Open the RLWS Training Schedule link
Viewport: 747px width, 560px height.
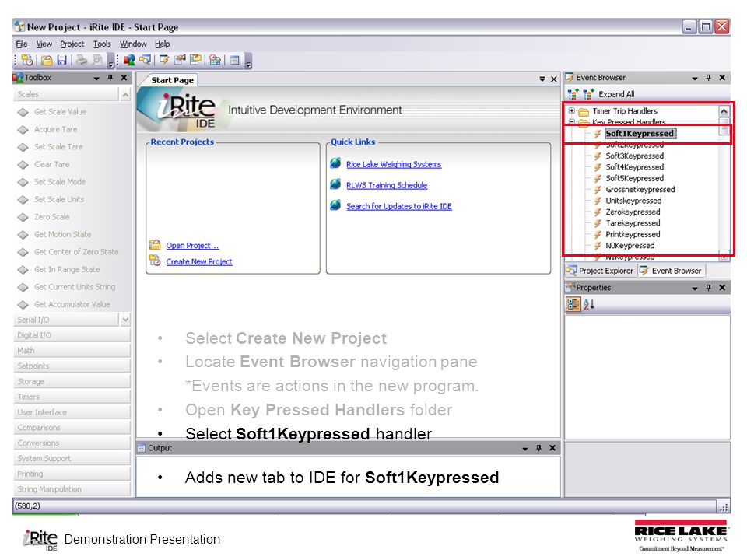pyautogui.click(x=387, y=185)
